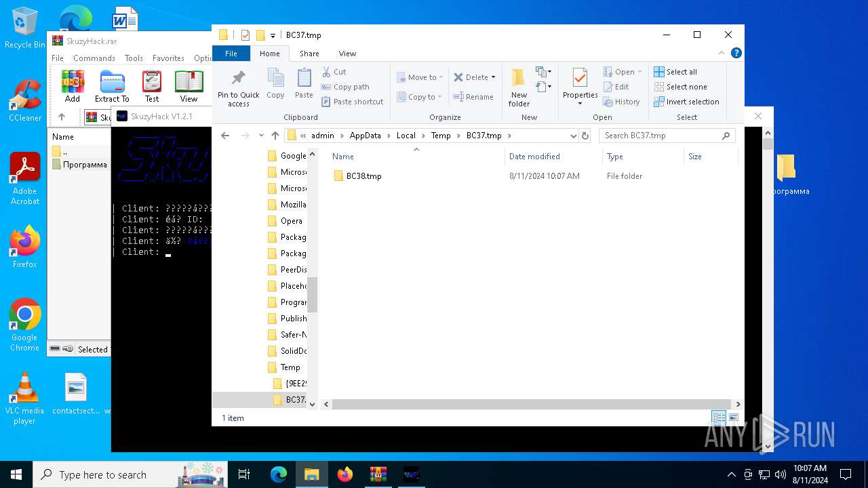Click Invert selection
This screenshot has width=868, height=488.
pyautogui.click(x=686, y=102)
